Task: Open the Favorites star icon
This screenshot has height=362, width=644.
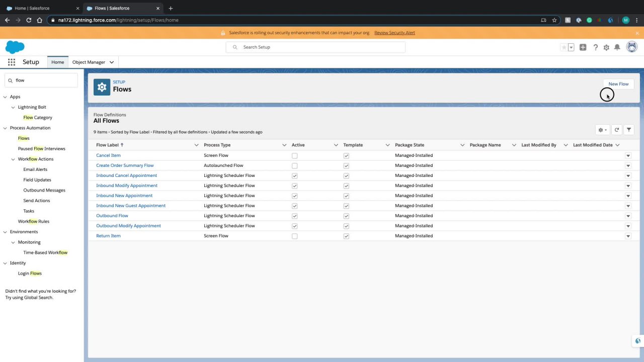Action: click(x=564, y=47)
